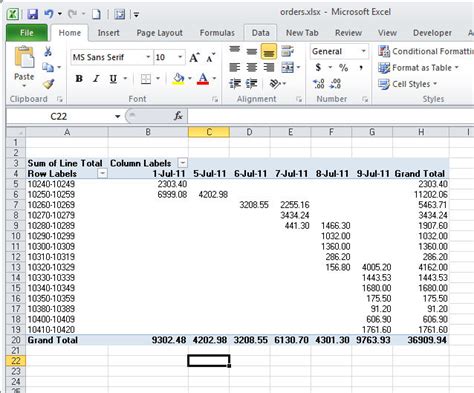Click the Insert Function fx button
474x393 pixels.
point(178,116)
